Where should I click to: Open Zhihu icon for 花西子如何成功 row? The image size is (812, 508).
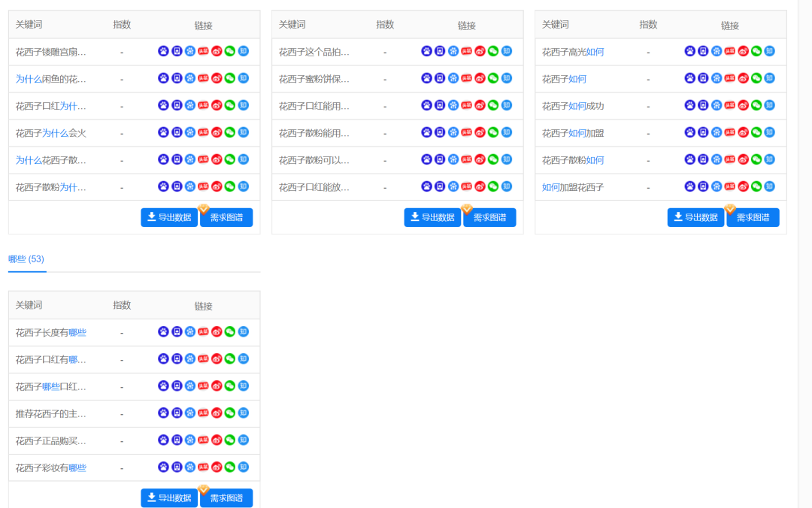tap(770, 105)
